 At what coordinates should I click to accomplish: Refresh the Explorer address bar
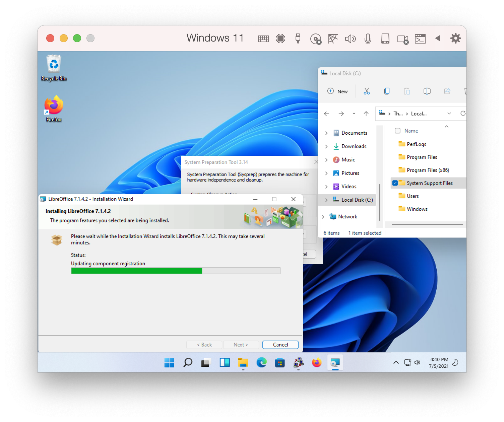point(463,114)
